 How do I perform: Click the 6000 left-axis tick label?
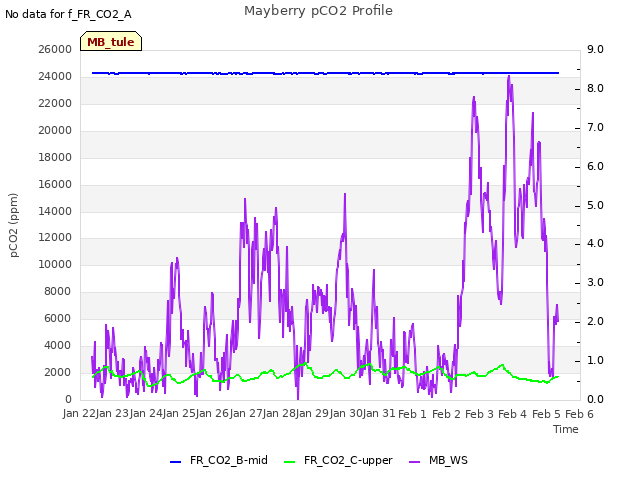58,318
